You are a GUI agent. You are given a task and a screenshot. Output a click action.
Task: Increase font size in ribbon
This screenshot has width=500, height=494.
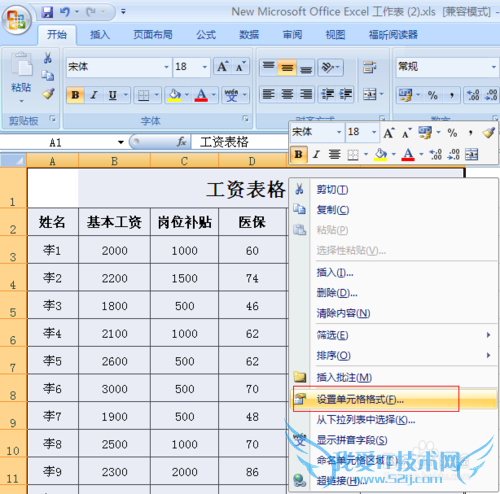(x=222, y=67)
